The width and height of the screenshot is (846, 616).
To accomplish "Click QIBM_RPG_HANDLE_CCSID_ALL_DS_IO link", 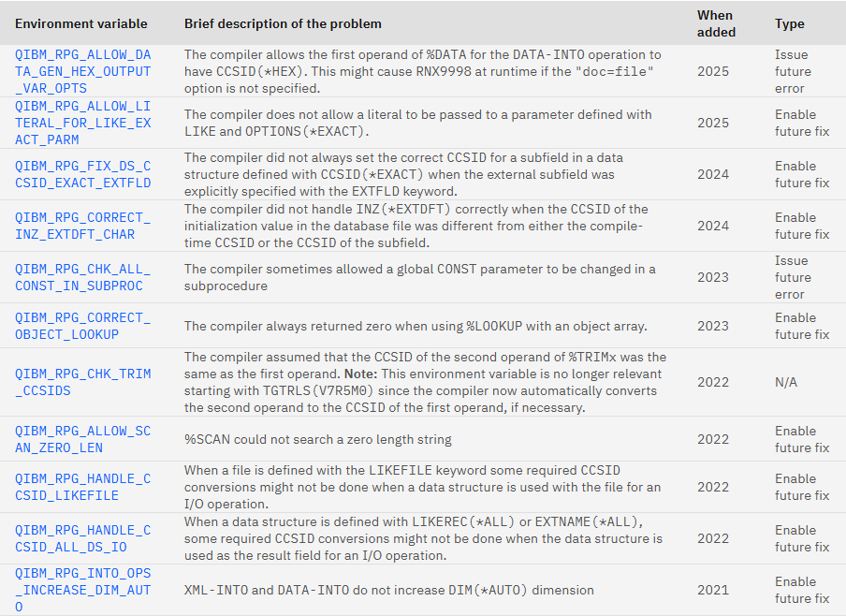I will 82,538.
